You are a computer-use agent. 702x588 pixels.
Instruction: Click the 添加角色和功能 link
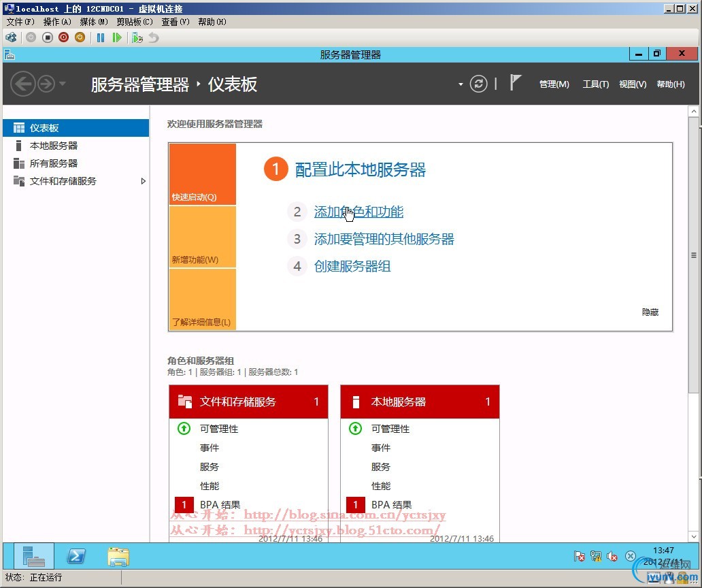tap(358, 212)
